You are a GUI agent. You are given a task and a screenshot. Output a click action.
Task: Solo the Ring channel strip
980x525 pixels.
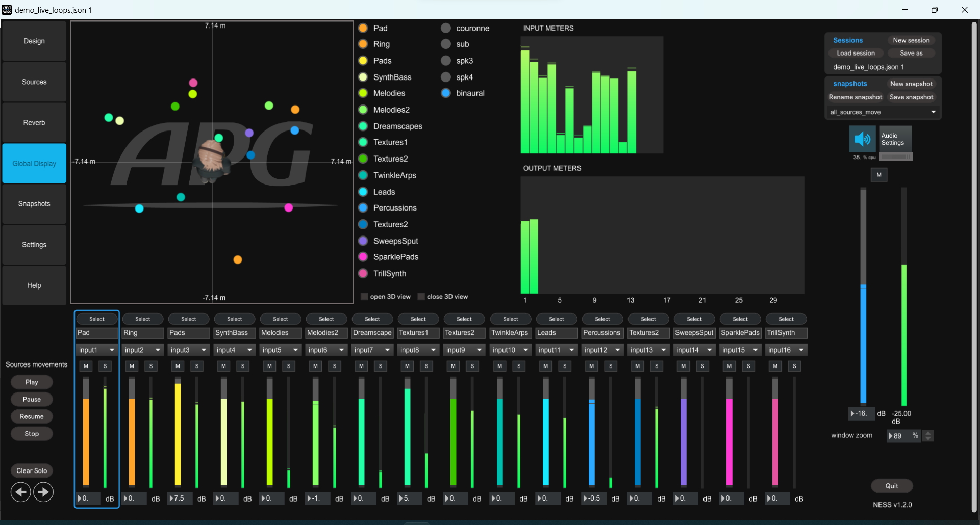click(151, 366)
